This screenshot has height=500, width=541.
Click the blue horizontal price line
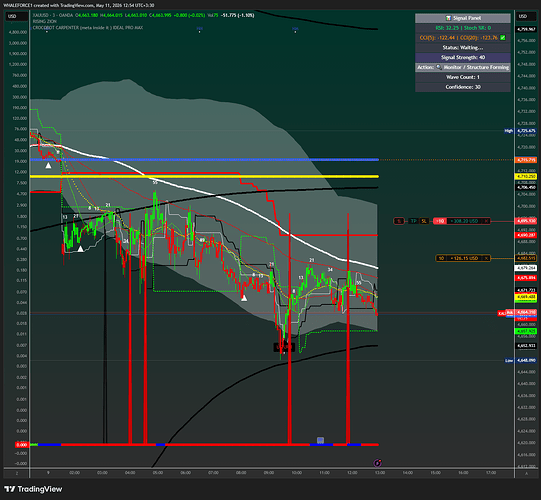pos(204,159)
